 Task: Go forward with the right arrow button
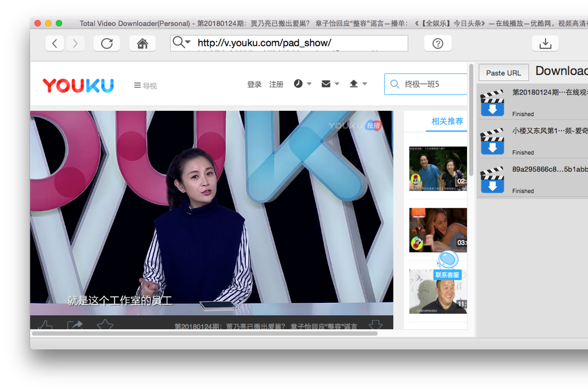pos(75,44)
